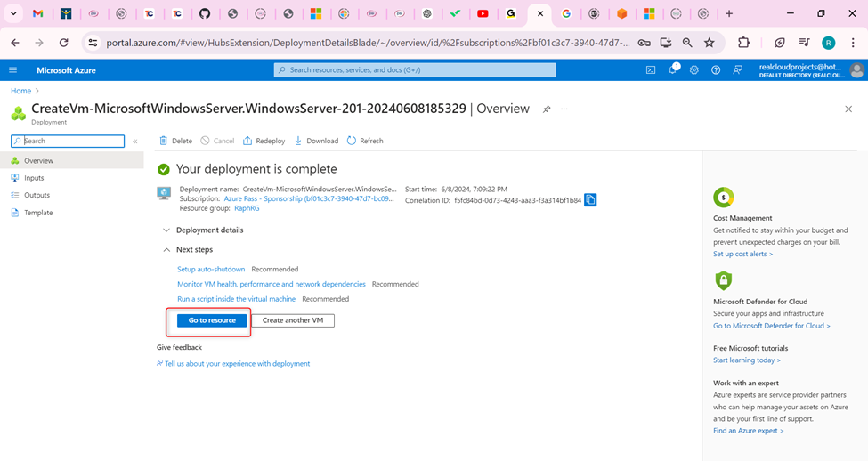Reload the page in the browser
868x461 pixels.
pyautogui.click(x=64, y=43)
